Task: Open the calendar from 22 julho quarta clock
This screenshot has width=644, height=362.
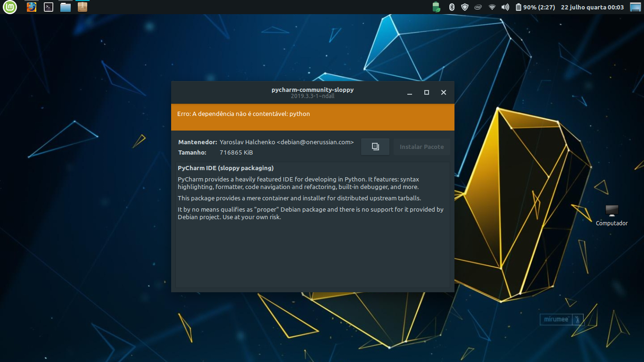Action: click(x=592, y=7)
